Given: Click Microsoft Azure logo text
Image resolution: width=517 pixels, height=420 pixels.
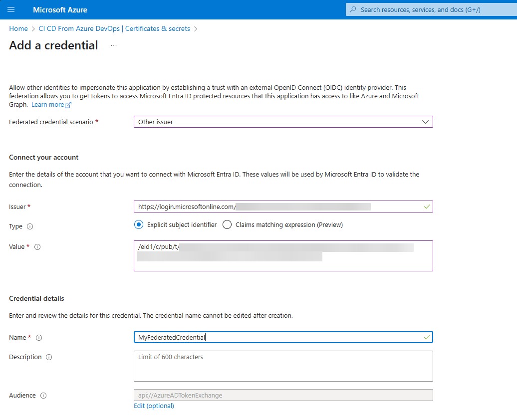Looking at the screenshot, I should [x=60, y=10].
